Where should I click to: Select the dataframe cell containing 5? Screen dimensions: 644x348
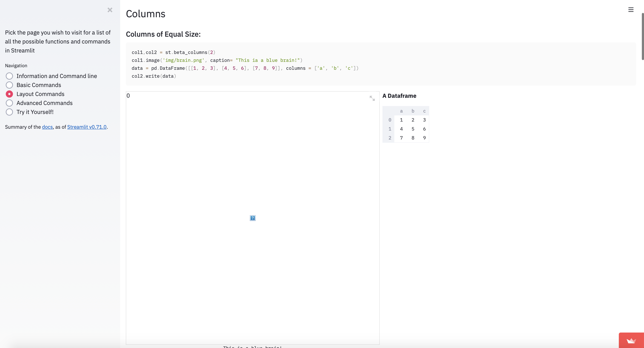point(413,129)
